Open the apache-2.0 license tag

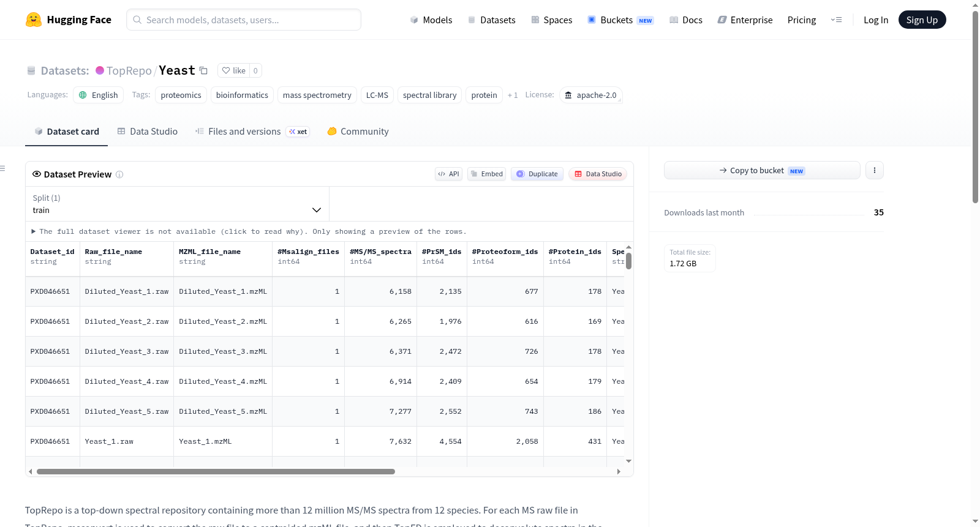pos(591,95)
